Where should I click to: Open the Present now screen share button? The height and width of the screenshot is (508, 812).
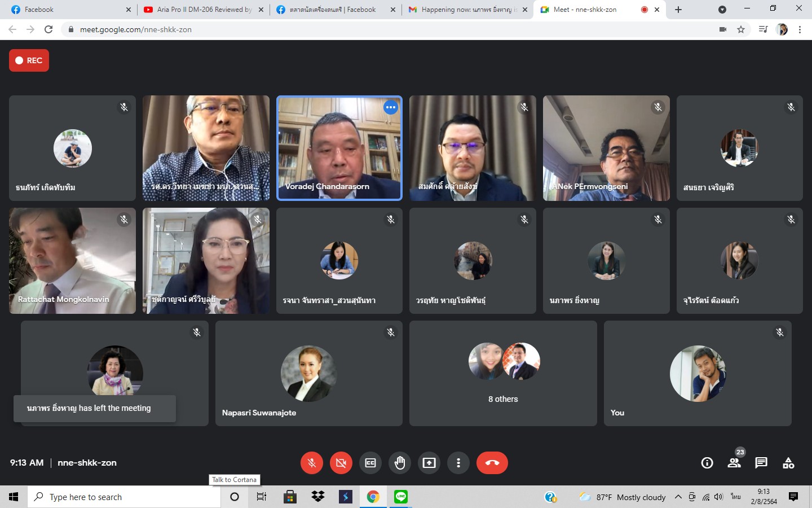tap(429, 463)
